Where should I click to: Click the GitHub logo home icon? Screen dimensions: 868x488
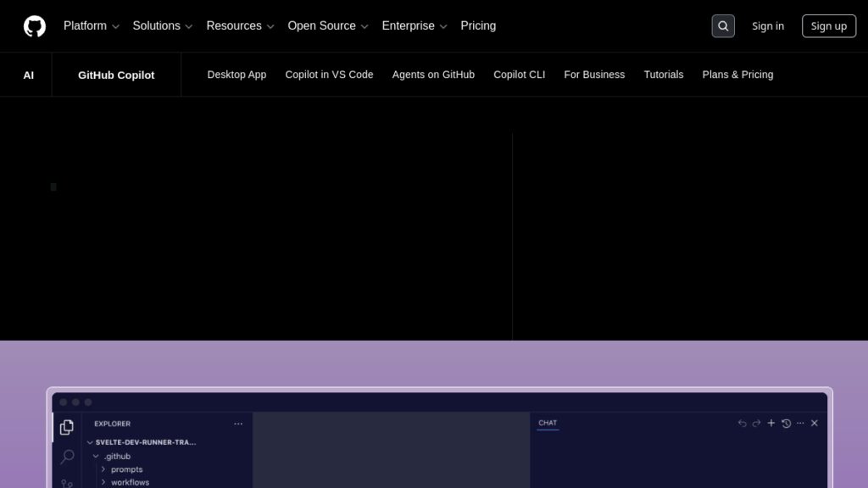tap(34, 26)
